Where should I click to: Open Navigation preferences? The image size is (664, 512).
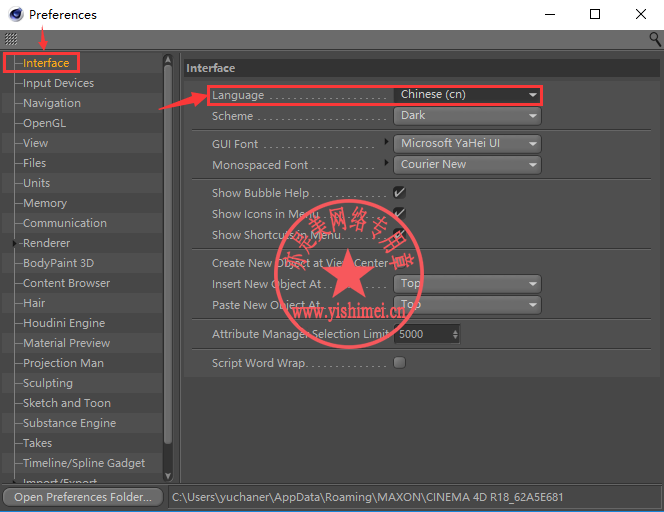click(x=52, y=103)
